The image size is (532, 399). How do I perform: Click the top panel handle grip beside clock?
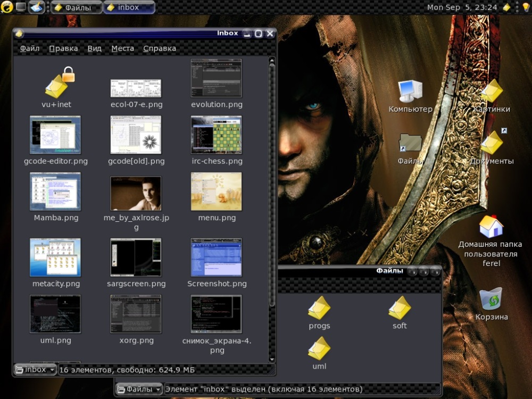coord(517,7)
